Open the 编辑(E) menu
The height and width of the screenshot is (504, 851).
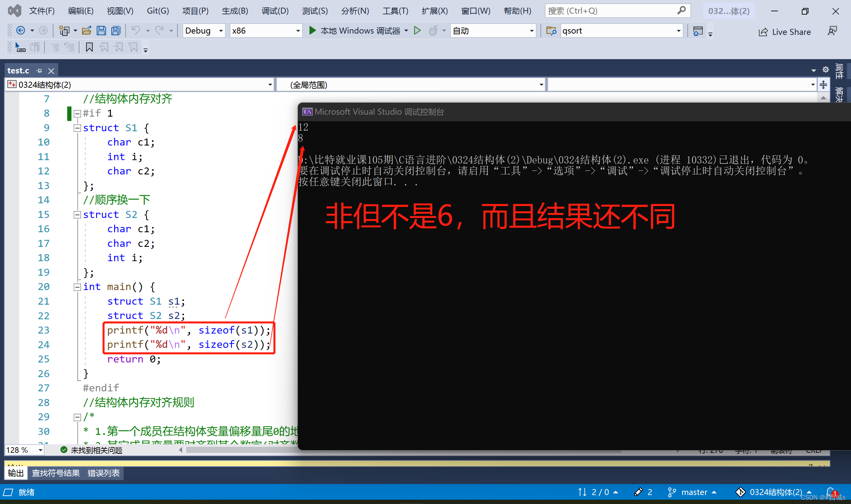click(x=80, y=11)
